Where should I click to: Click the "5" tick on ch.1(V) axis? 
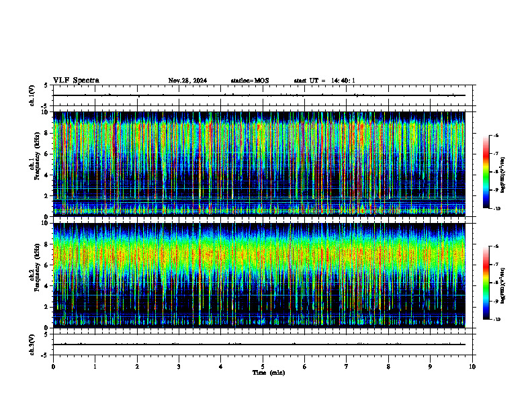click(x=46, y=85)
